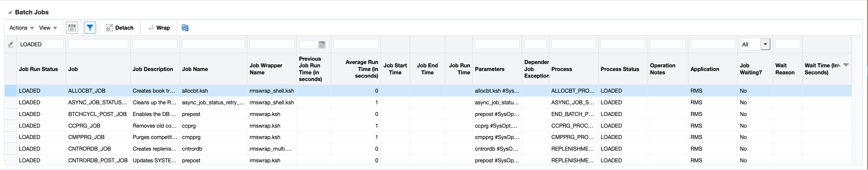Open the View menu
The width and height of the screenshot is (868, 170).
coord(48,28)
